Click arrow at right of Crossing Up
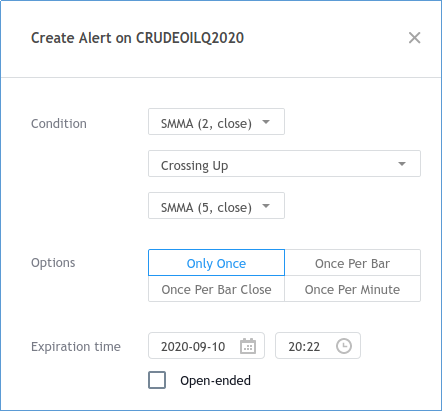This screenshot has height=411, width=442. pyautogui.click(x=402, y=164)
